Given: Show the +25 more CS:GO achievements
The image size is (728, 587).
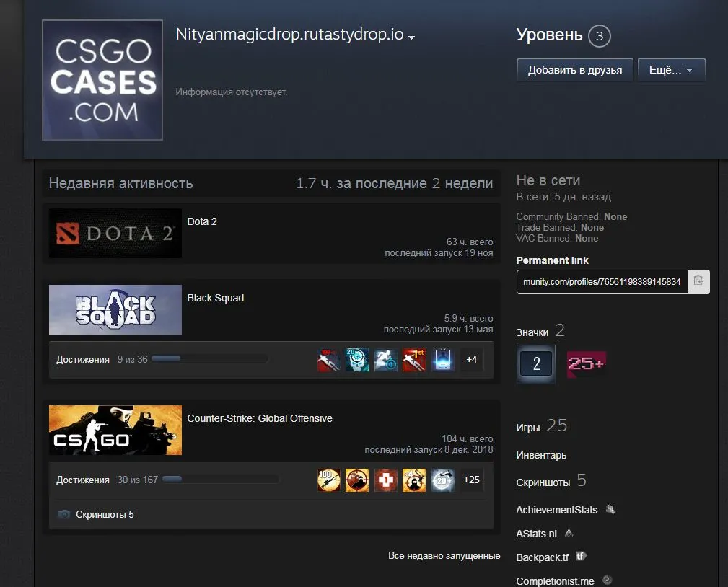Looking at the screenshot, I should (471, 480).
